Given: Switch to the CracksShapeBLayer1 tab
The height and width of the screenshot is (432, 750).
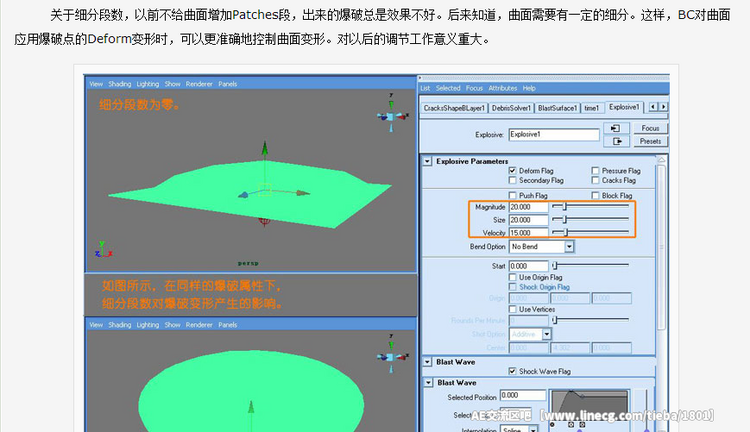Looking at the screenshot, I should pyautogui.click(x=454, y=108).
